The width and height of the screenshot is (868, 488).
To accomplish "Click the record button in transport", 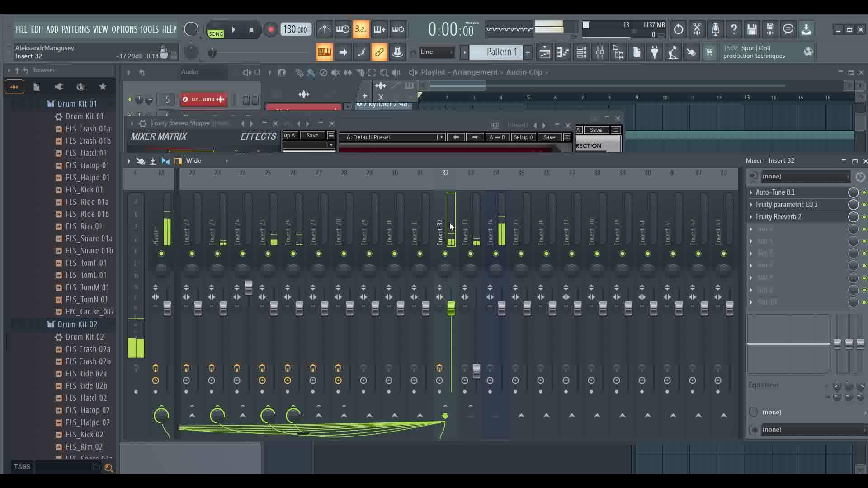I will tap(270, 30).
